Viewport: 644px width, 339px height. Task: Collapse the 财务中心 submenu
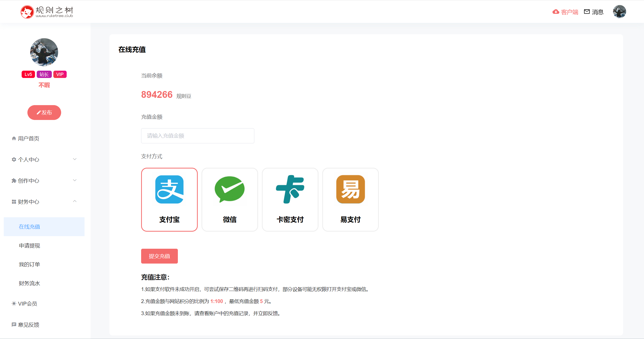pos(75,201)
